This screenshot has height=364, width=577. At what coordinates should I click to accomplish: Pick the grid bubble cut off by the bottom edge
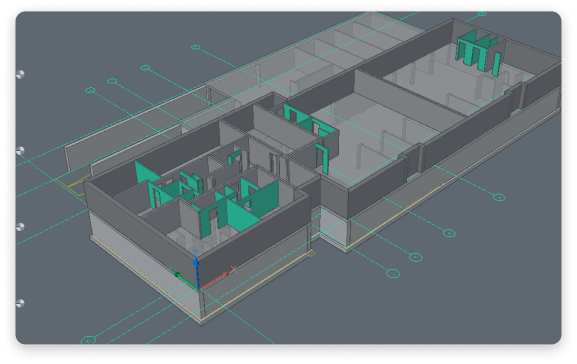click(x=88, y=340)
